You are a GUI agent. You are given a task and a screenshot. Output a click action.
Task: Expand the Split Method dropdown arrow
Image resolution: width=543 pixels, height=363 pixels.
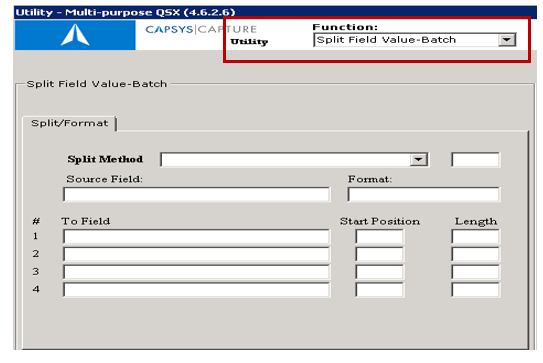click(x=418, y=160)
